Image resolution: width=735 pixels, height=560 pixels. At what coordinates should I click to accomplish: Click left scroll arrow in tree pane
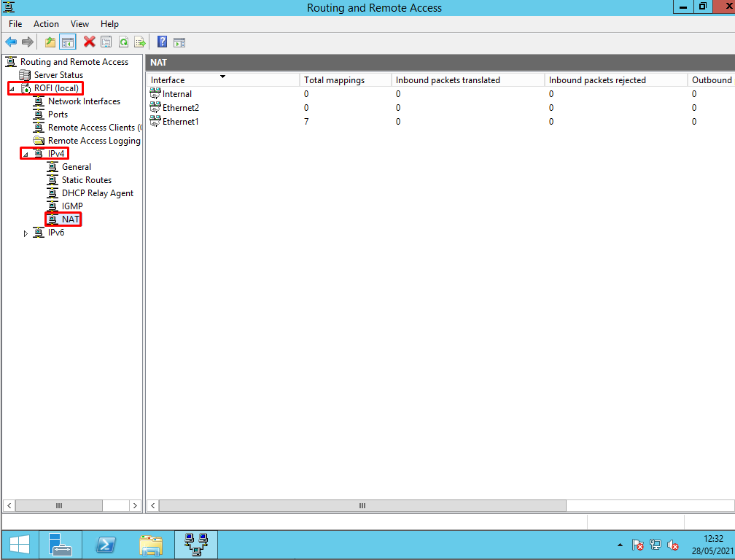click(x=9, y=505)
